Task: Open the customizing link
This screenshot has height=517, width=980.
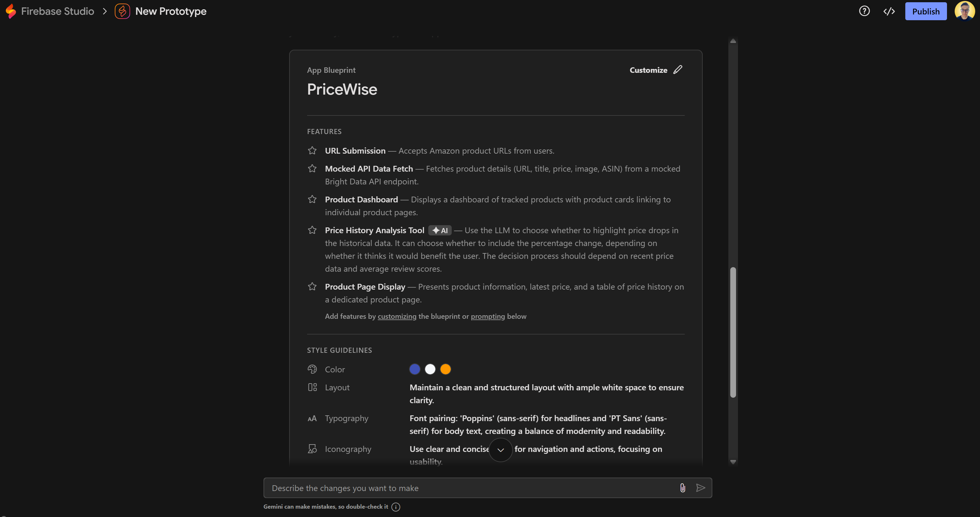Action: (397, 316)
